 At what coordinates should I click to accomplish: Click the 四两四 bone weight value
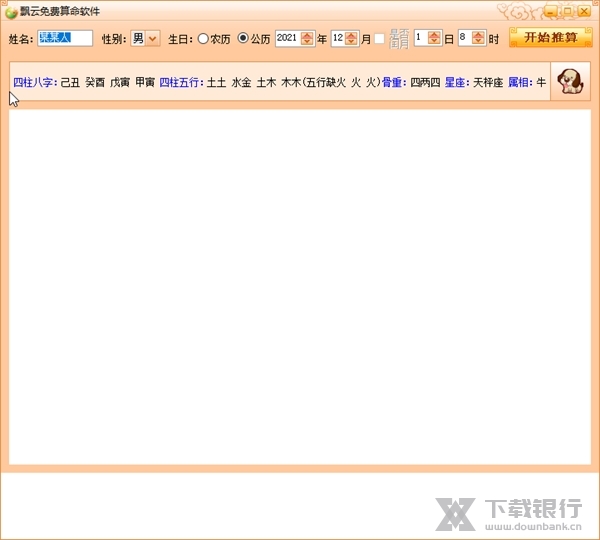coord(425,82)
